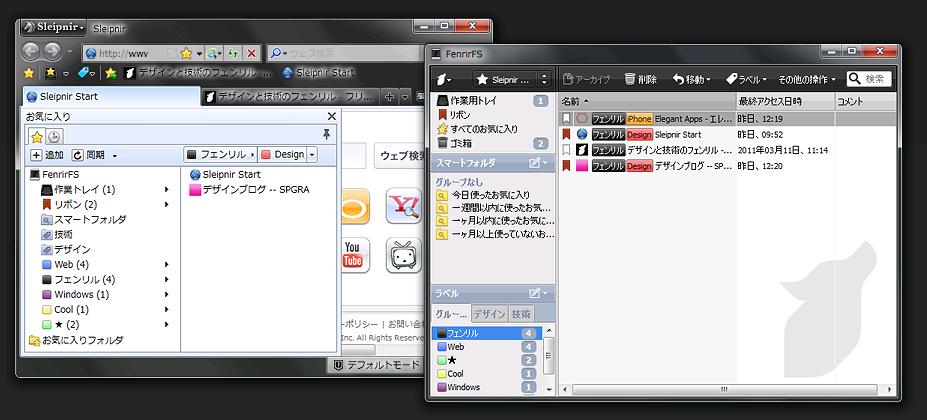Select the Sleipnir Start browser tab
927x420 pixels.
[x=112, y=96]
